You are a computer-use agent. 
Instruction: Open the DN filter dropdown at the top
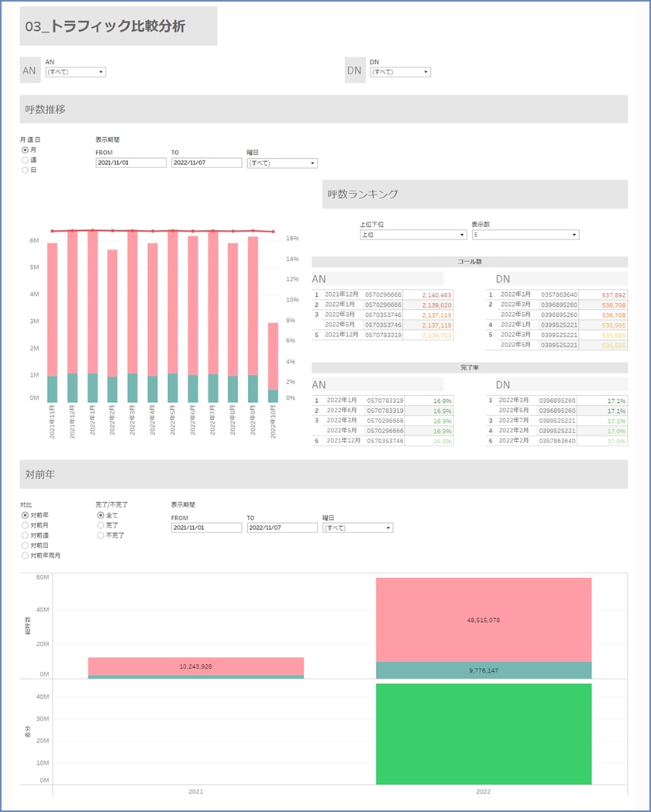point(401,72)
